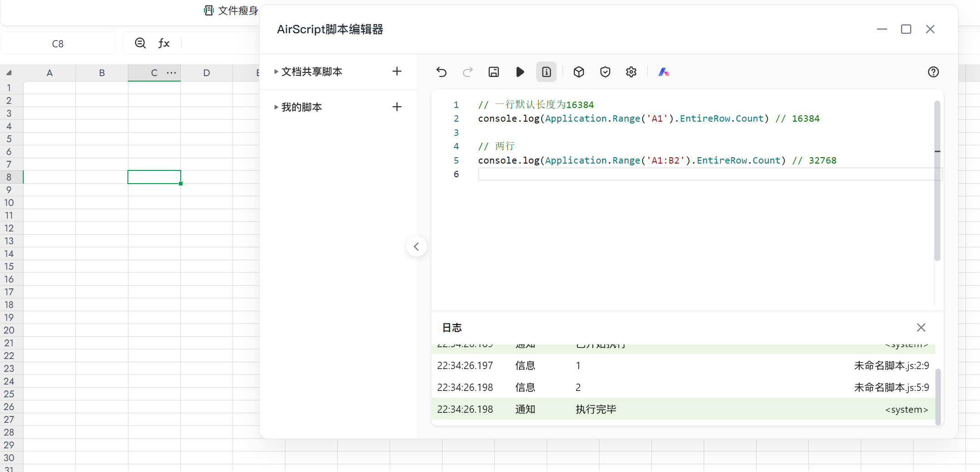The height and width of the screenshot is (472, 980).
Task: Open the shield security icon
Action: (605, 72)
